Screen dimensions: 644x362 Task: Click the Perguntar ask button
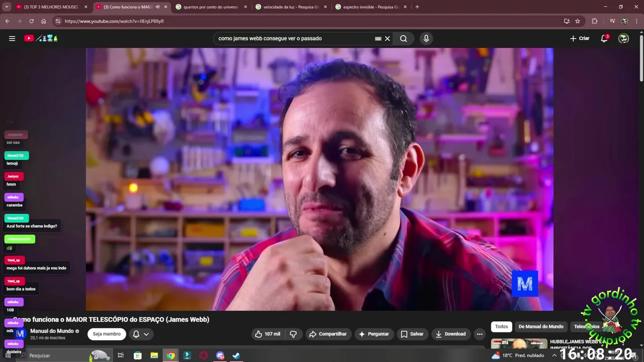pyautogui.click(x=373, y=334)
